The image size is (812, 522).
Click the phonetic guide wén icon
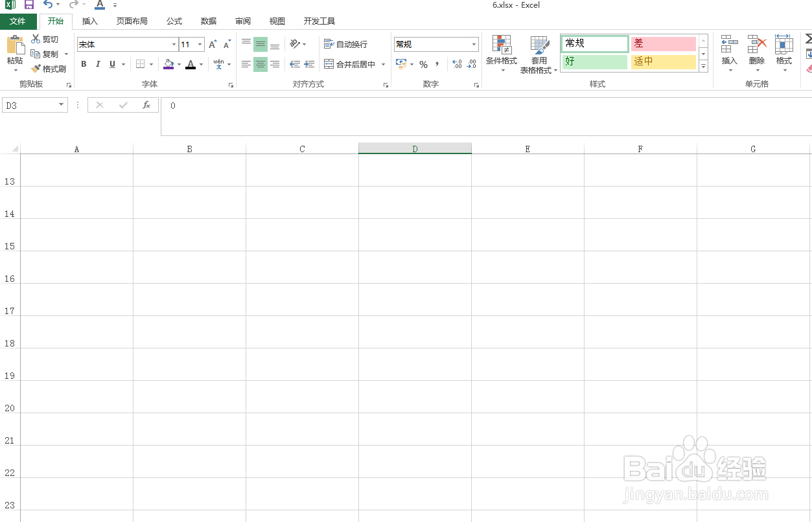pyautogui.click(x=219, y=64)
